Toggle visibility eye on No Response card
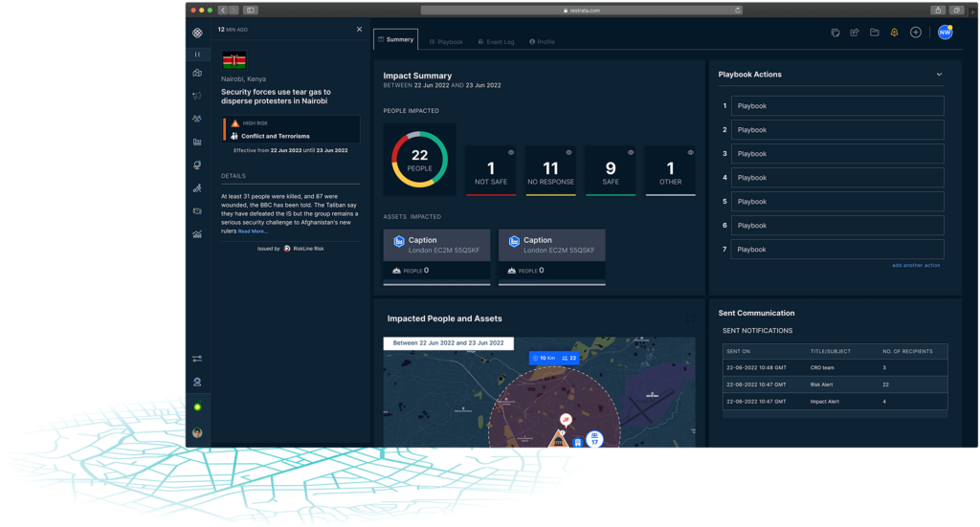The width and height of the screenshot is (980, 527). click(x=569, y=152)
